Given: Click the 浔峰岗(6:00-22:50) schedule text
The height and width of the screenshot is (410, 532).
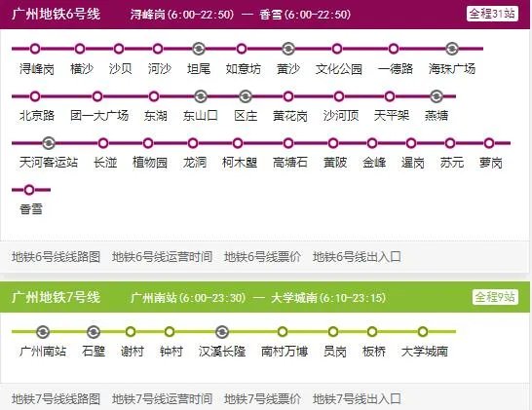Looking at the screenshot, I should (182, 15).
